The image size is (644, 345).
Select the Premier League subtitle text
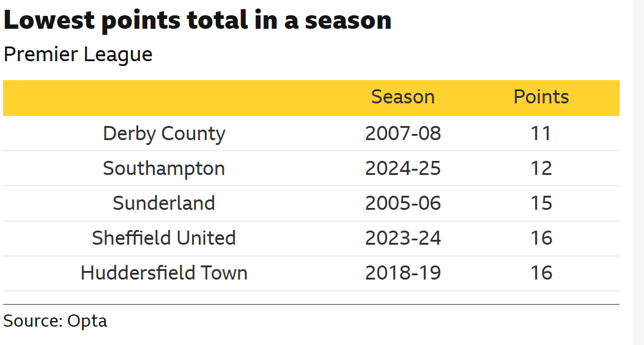click(78, 54)
